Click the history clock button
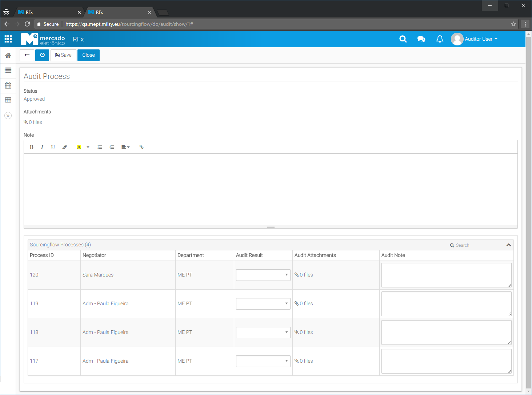532x395 pixels. [x=42, y=55]
